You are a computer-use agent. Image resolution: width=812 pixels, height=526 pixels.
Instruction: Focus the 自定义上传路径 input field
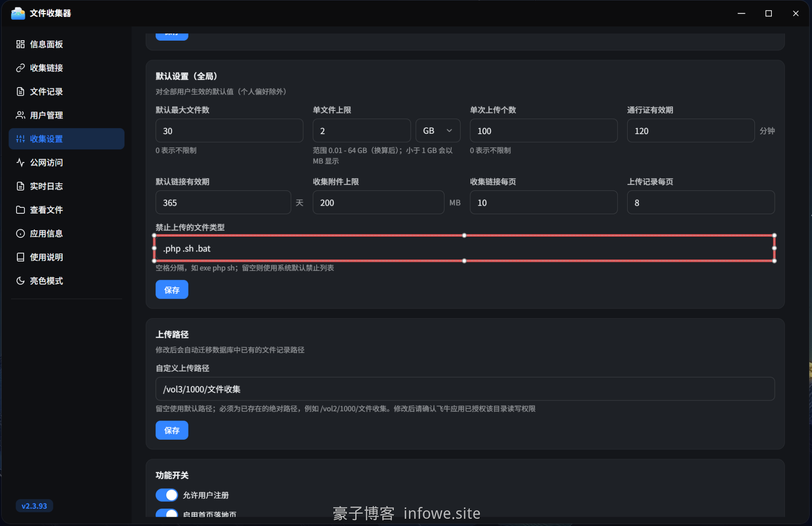(465, 389)
